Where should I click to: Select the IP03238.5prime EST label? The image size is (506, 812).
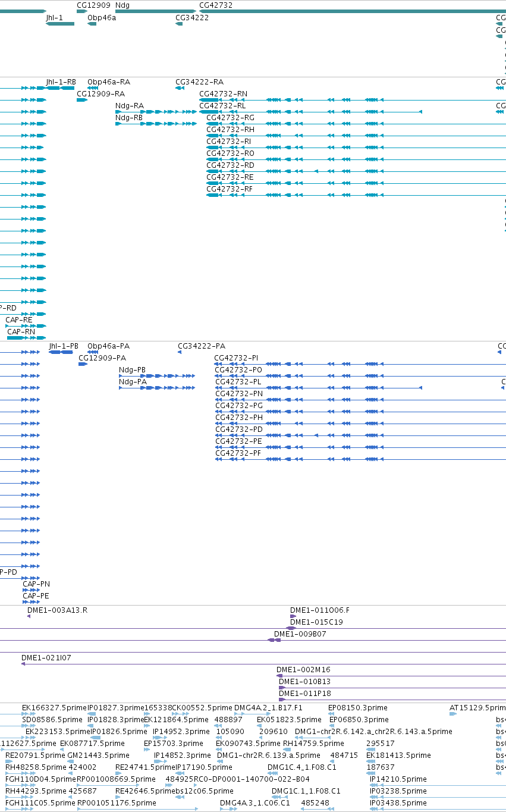tap(398, 791)
